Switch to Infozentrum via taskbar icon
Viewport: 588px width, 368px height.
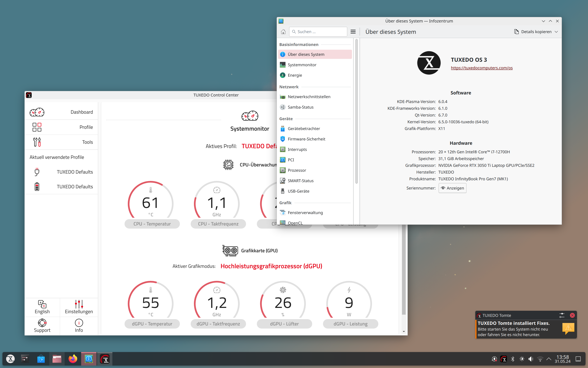click(x=89, y=359)
